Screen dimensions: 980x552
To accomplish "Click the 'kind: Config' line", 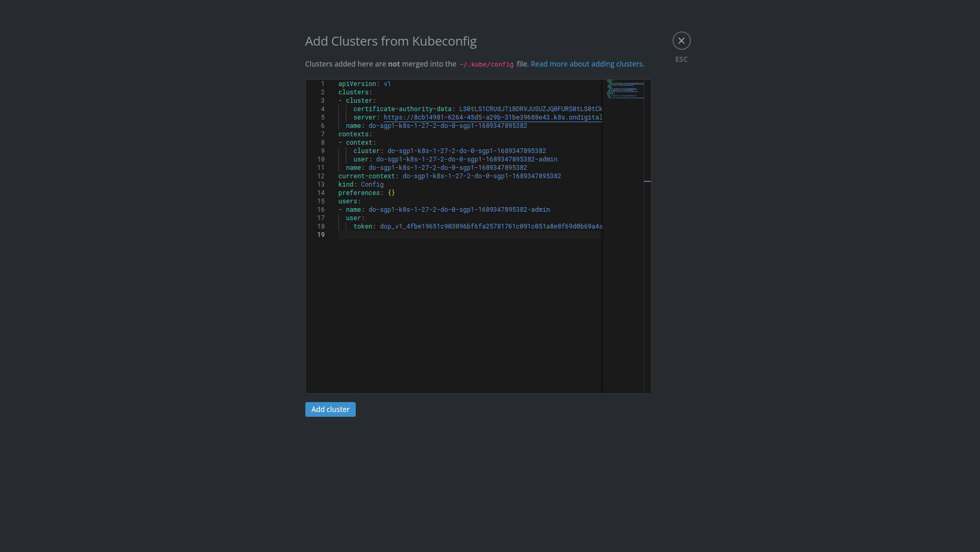I will pyautogui.click(x=361, y=185).
